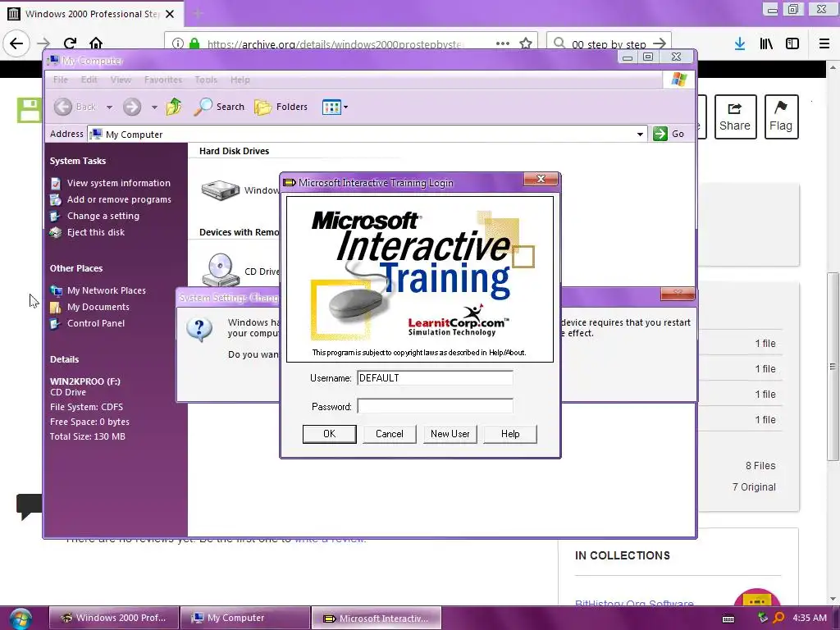Click the green Go arrow button

click(x=660, y=134)
